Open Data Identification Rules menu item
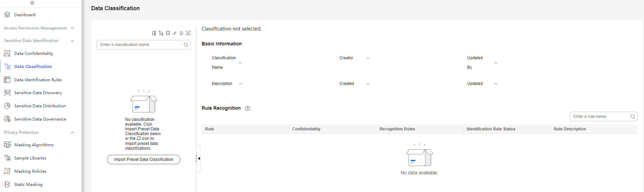Screen dimensions: 644x192 38,80
